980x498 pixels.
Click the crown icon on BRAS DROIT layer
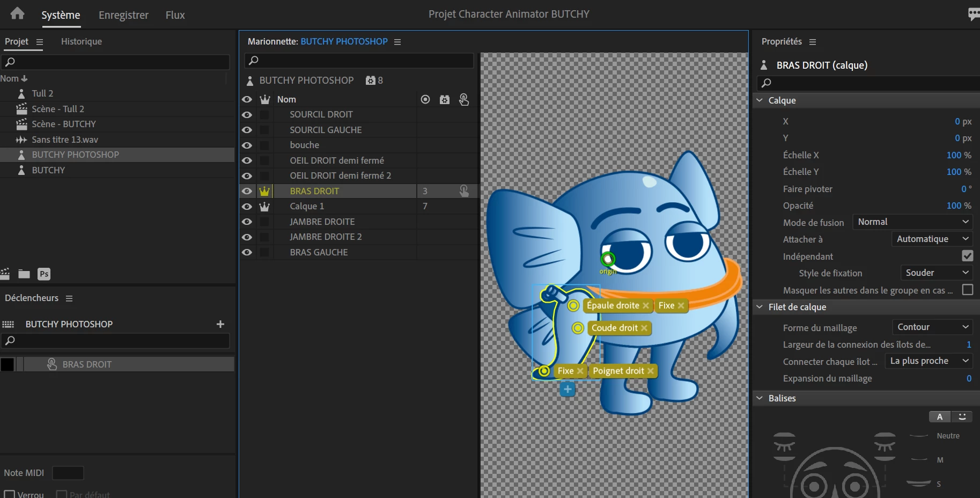tap(264, 191)
